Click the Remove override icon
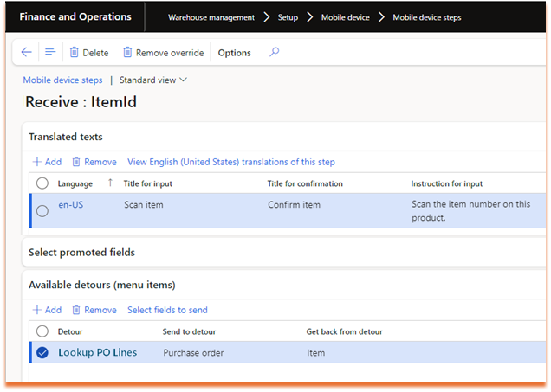551x392 pixels. click(128, 53)
